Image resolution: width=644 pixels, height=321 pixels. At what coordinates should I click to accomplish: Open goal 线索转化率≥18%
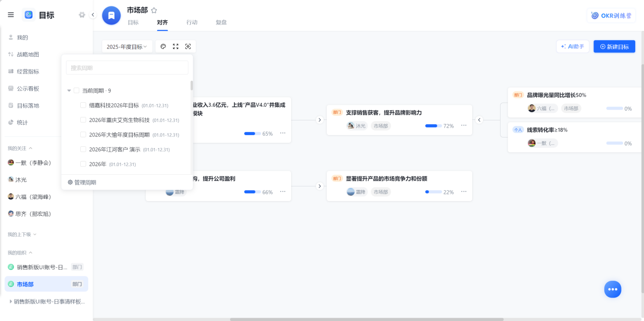[x=547, y=130]
